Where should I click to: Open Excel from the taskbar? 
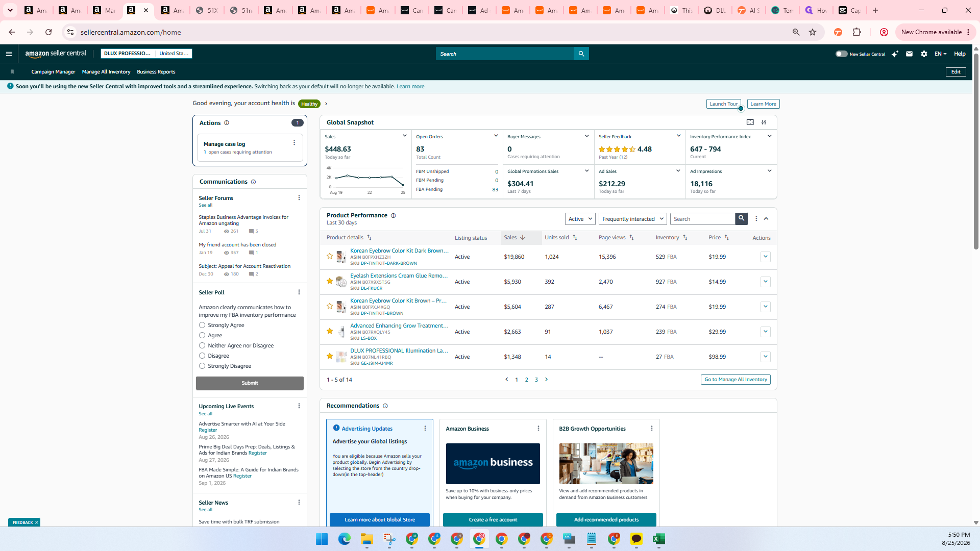[658, 539]
